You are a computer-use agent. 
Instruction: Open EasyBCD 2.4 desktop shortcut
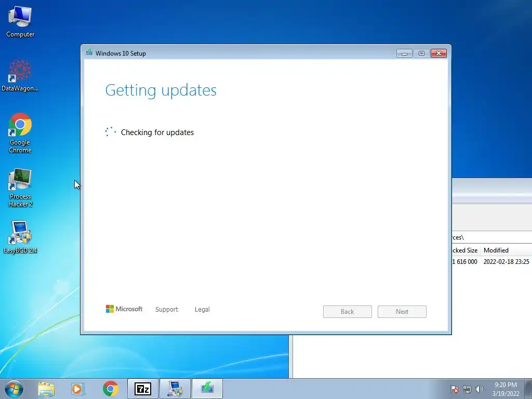[x=20, y=237]
